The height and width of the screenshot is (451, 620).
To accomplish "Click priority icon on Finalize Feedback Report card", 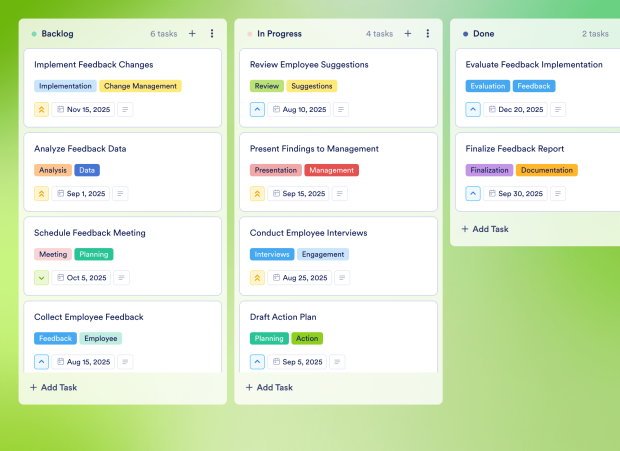I will tap(474, 193).
